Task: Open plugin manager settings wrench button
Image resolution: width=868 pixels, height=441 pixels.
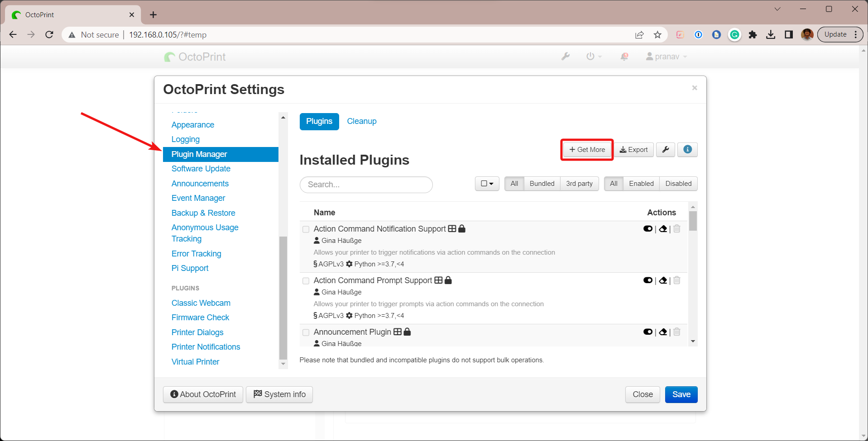Action: (666, 150)
